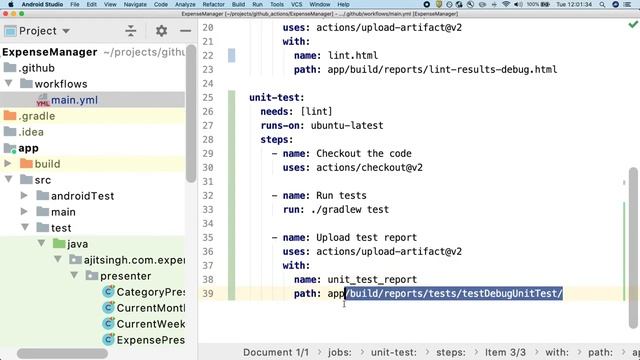This screenshot has height=360, width=640.
Task: Click line number 25 in gutter
Action: pos(208,98)
